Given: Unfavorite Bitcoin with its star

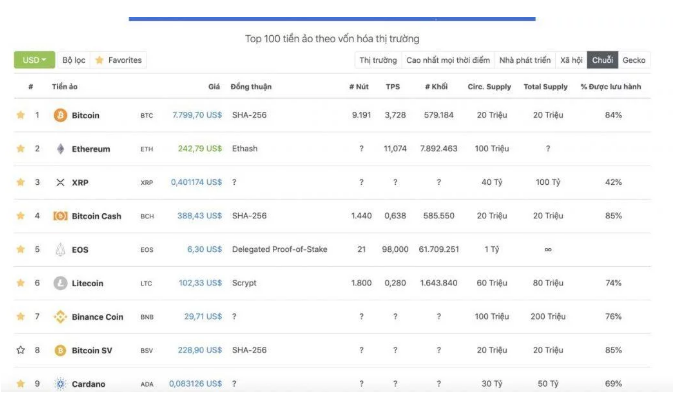Looking at the screenshot, I should click(x=21, y=115).
